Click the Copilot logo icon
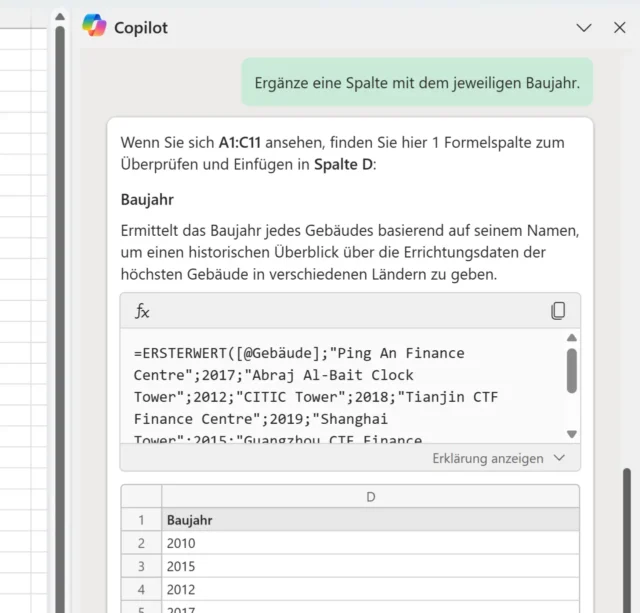The image size is (640, 613). click(x=94, y=27)
